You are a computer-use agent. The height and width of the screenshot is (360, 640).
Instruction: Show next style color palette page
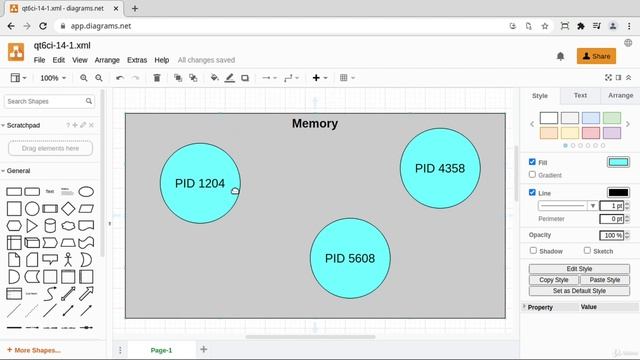tap(628, 124)
